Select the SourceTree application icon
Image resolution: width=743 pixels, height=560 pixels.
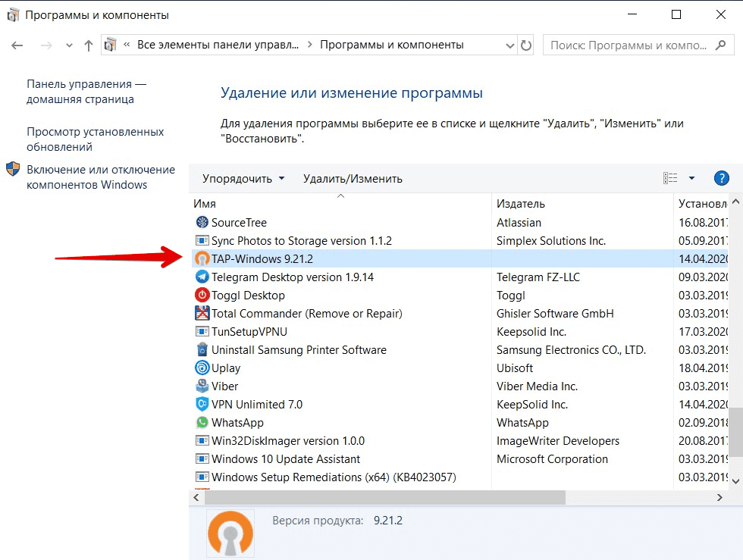pyautogui.click(x=201, y=222)
